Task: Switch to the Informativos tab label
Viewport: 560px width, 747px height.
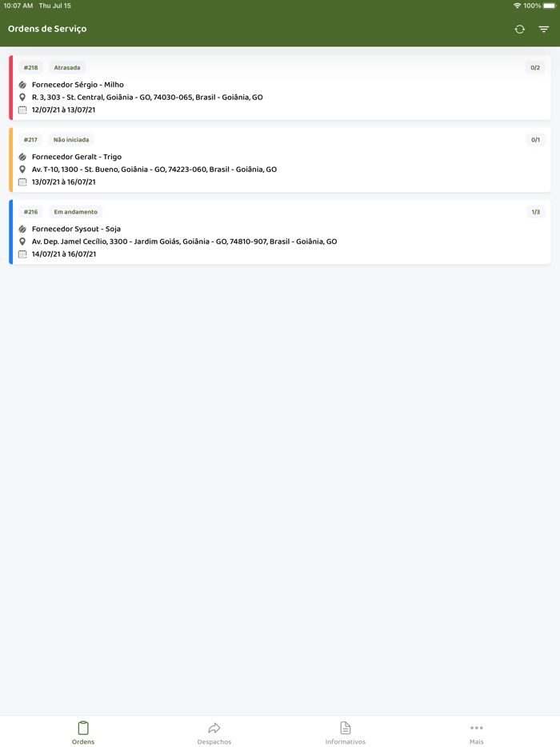Action: tap(346, 742)
